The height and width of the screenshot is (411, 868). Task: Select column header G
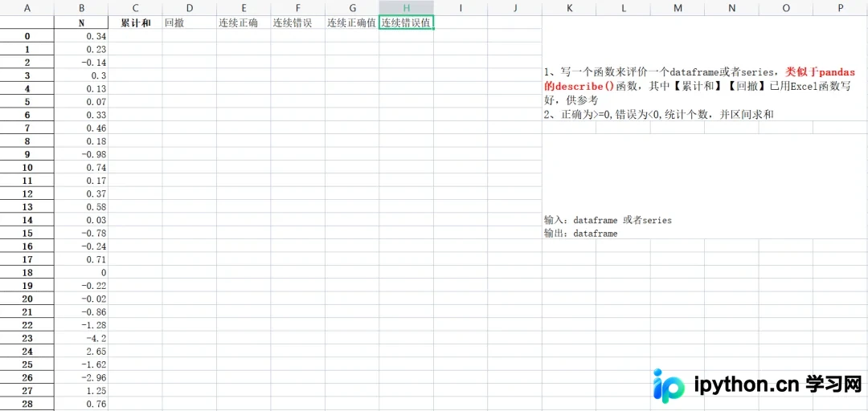352,8
